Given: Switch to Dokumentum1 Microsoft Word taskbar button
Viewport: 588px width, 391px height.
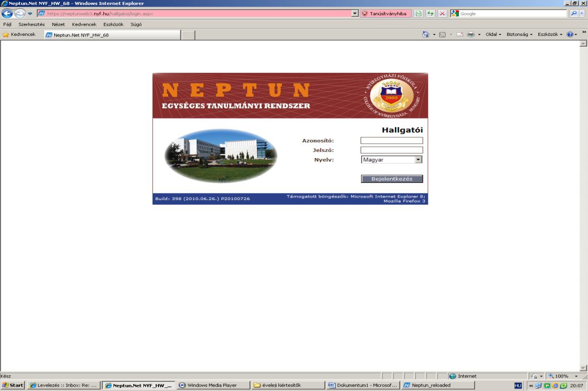Looking at the screenshot, I should click(363, 385).
